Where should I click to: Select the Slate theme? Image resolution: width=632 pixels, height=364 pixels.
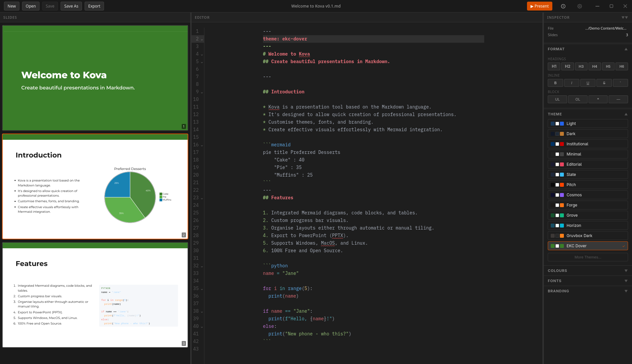pyautogui.click(x=588, y=175)
